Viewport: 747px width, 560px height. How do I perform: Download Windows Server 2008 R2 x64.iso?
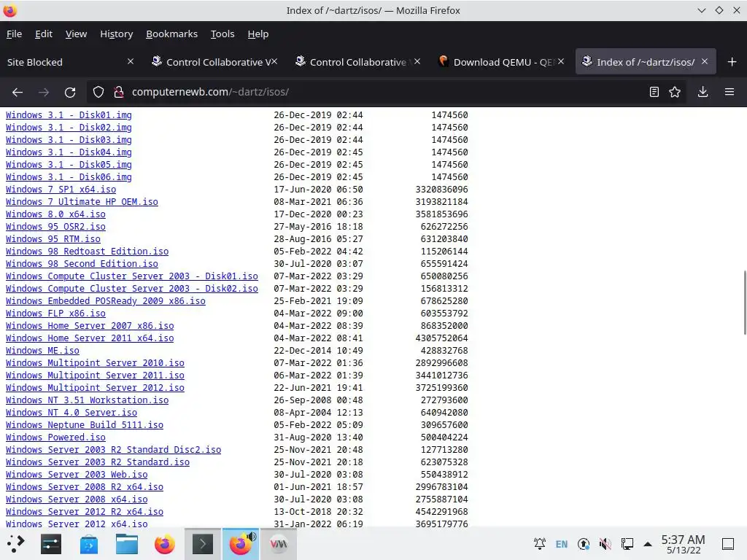click(85, 486)
